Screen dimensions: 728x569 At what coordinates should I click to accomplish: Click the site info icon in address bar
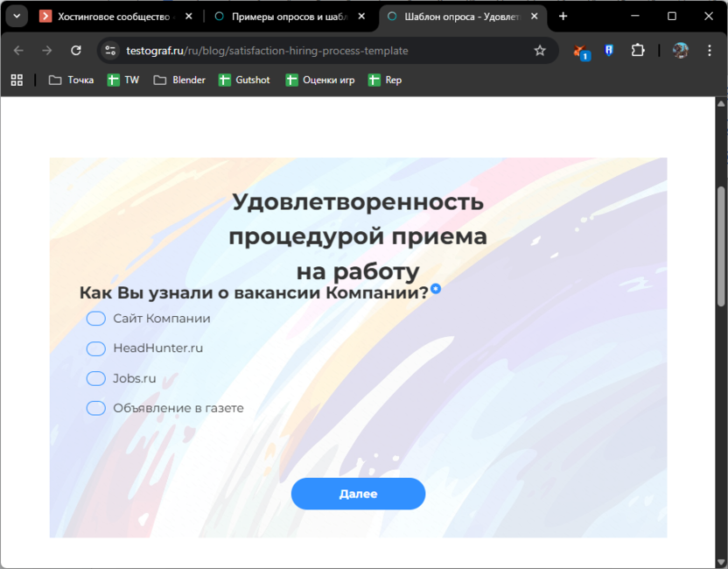[110, 50]
